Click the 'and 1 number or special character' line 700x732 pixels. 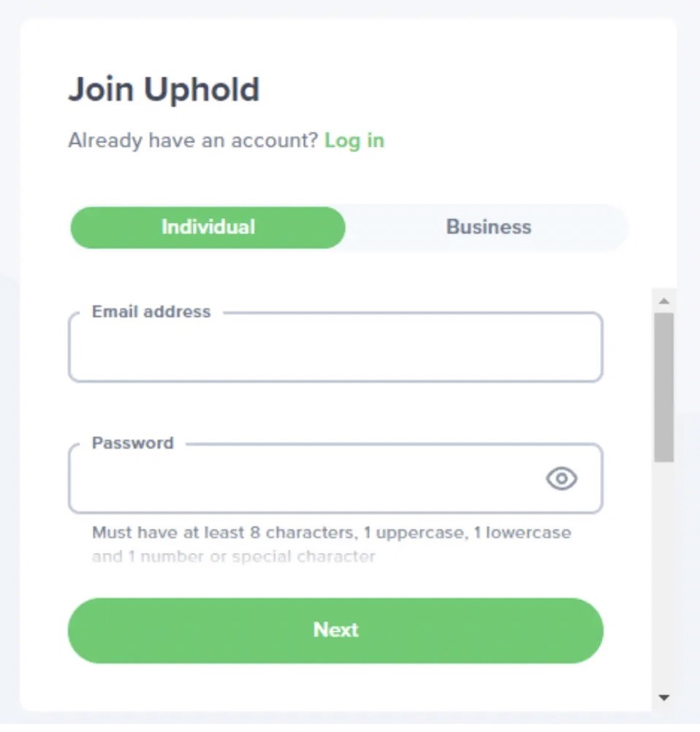click(234, 557)
